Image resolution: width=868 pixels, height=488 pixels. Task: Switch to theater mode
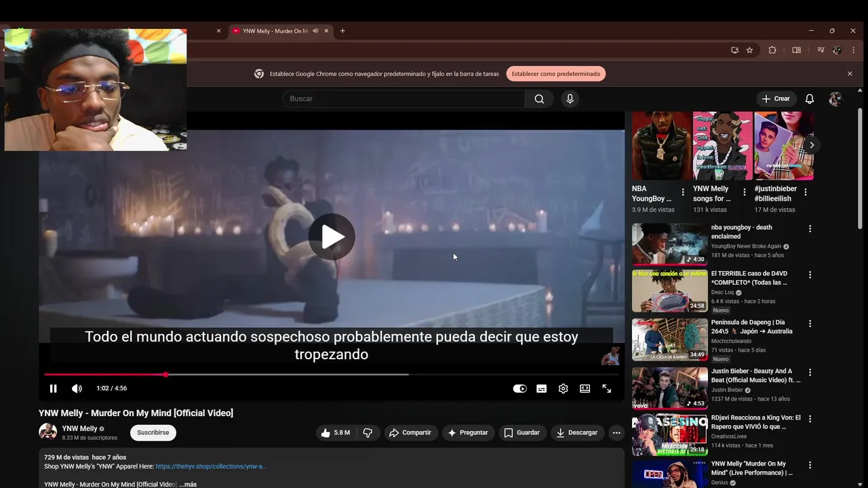click(x=585, y=388)
